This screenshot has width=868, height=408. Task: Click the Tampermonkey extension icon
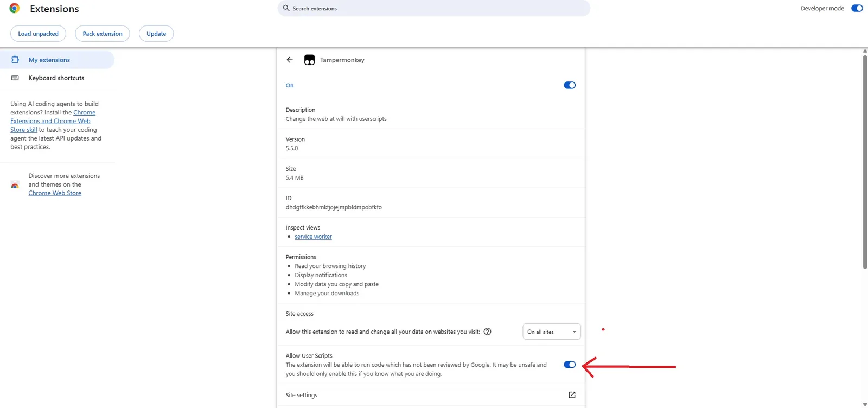(x=309, y=60)
